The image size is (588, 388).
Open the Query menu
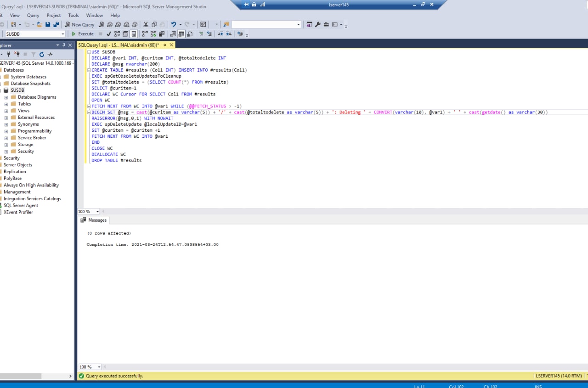pyautogui.click(x=33, y=15)
